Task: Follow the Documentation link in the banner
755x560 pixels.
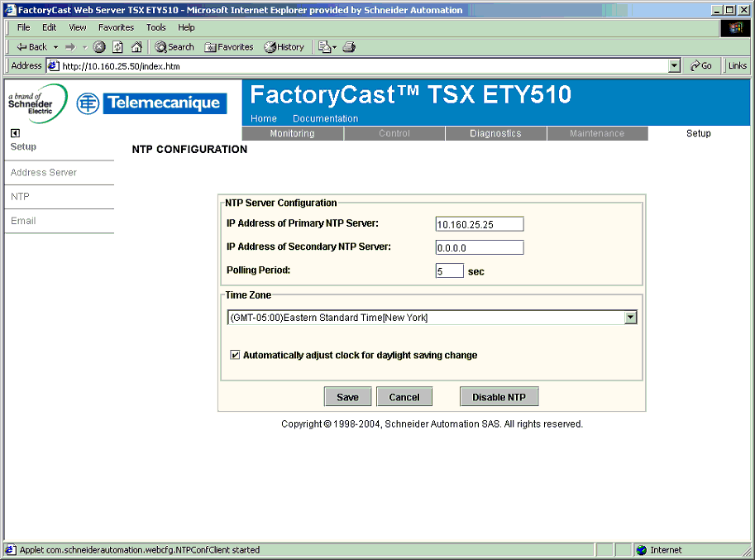Action: tap(326, 118)
